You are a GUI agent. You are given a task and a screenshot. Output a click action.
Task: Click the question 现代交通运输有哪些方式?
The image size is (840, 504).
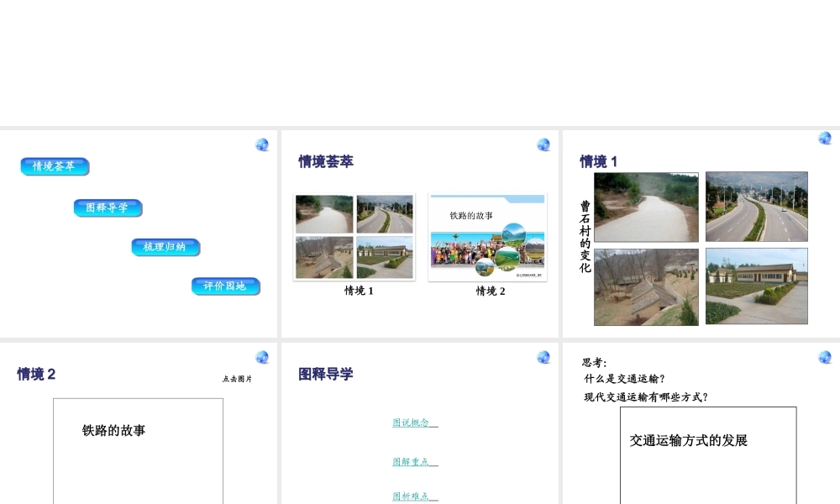tap(645, 396)
